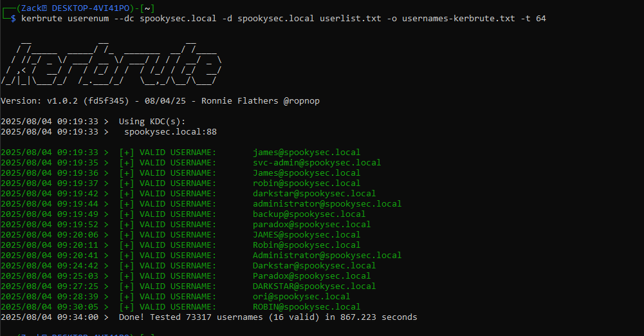Click username administrator@spookysec.local
The image size is (644, 336).
(327, 204)
